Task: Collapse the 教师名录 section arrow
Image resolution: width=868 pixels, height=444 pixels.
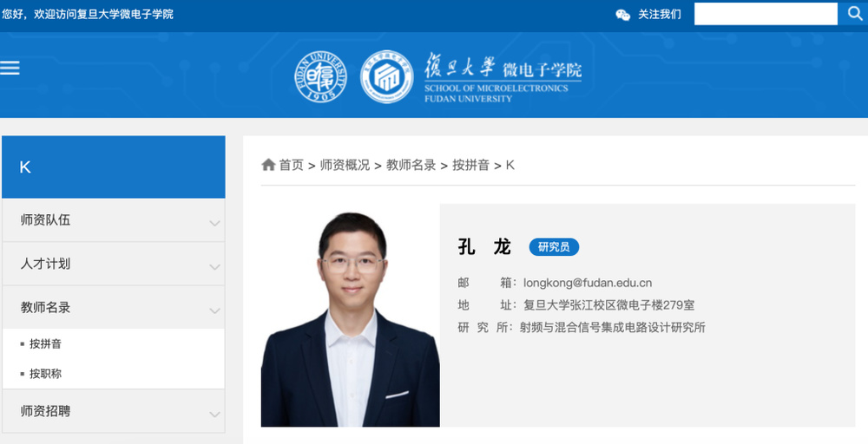Action: pos(214,310)
